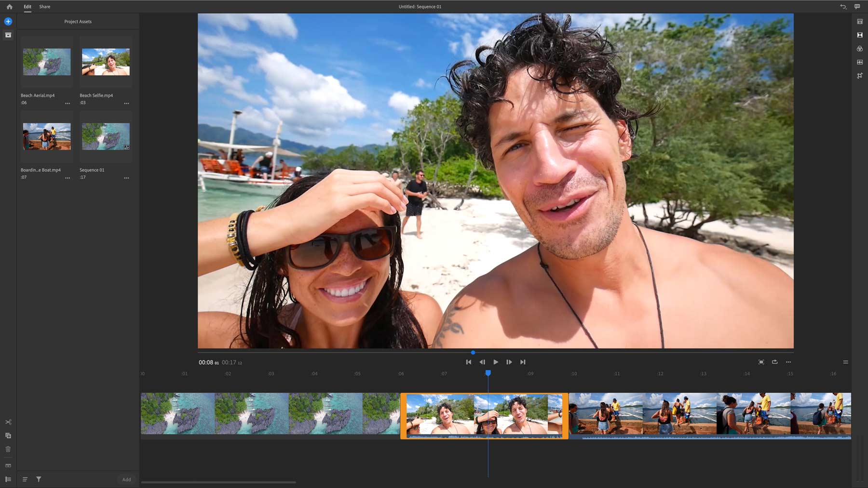Screen dimensions: 868x488
Task: Enter fullscreen preview mode
Action: tap(761, 362)
